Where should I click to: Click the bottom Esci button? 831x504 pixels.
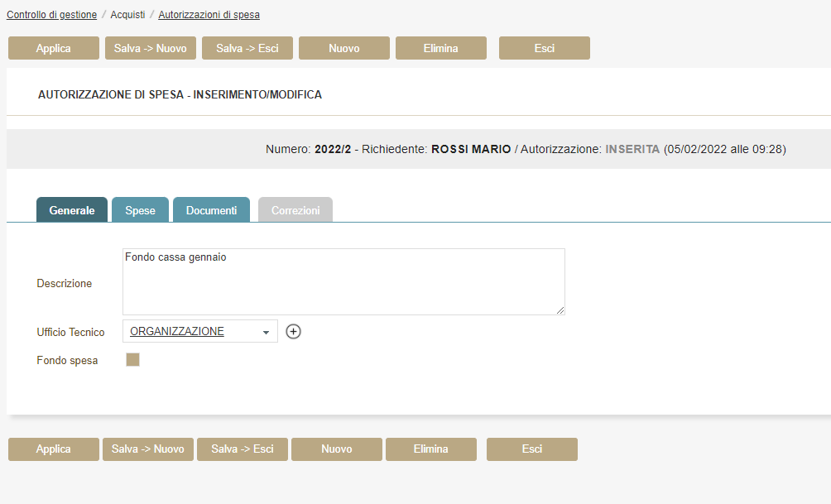[x=532, y=449]
